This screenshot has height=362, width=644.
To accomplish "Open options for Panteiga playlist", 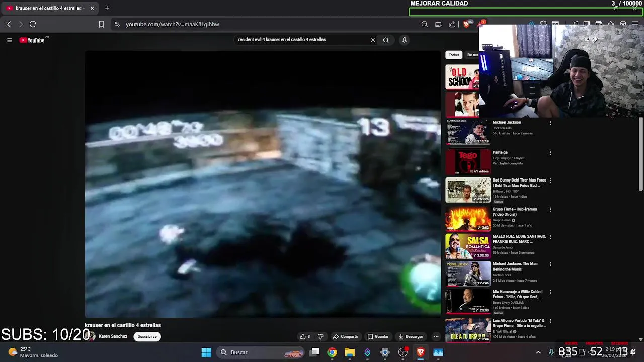I will 551,153.
